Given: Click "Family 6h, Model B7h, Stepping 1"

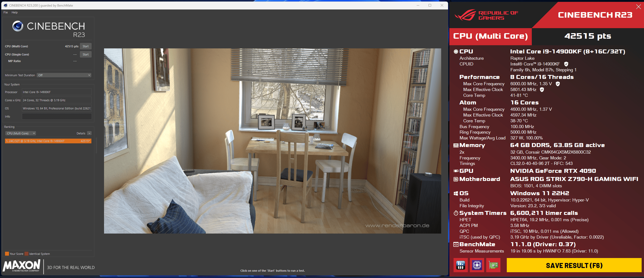Looking at the screenshot, I should click(543, 70).
